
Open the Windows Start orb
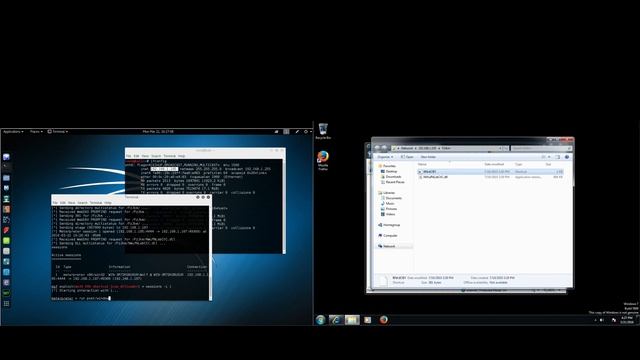tap(320, 320)
